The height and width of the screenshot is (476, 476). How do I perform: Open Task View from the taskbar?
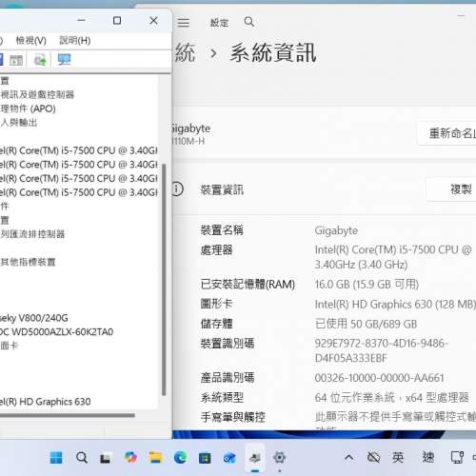click(105, 458)
